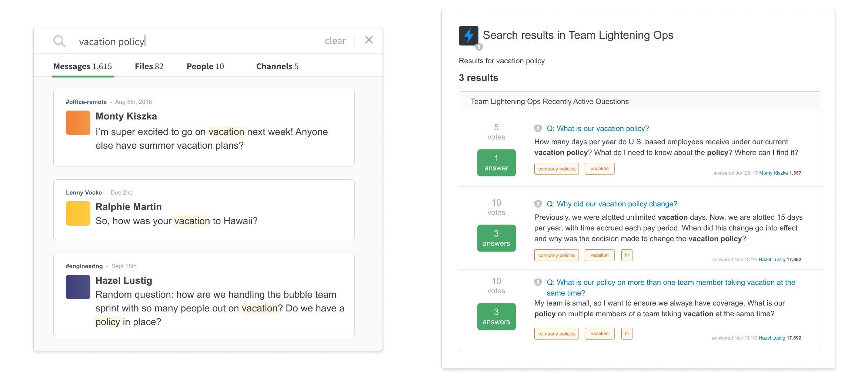The width and height of the screenshot is (868, 388).
Task: Click shield icon beside 'What is our vacation policy?'
Action: pos(538,128)
